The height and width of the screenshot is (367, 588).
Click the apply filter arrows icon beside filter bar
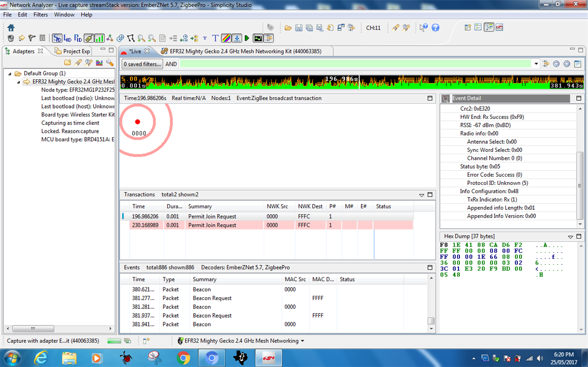click(x=545, y=64)
